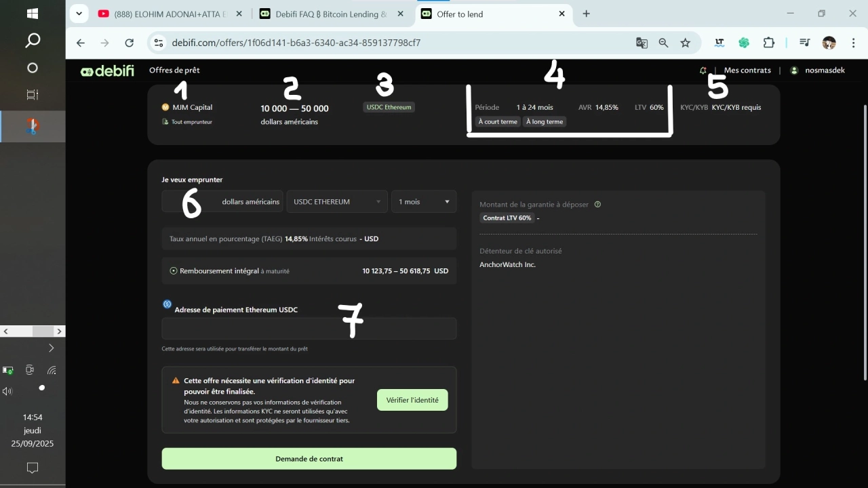Click the Vérifier l'identité button
The image size is (868, 488).
(412, 400)
